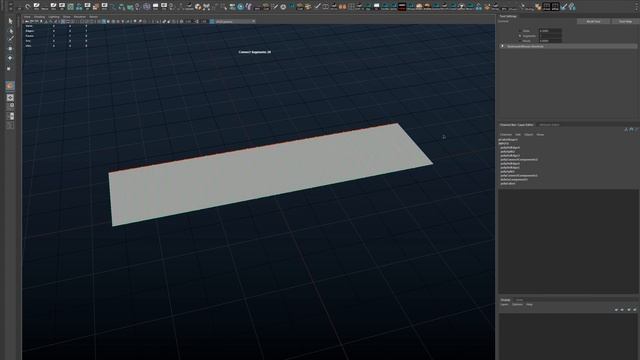The image size is (640, 360).
Task: Open the Edit menu in Channel Box
Action: point(518,135)
